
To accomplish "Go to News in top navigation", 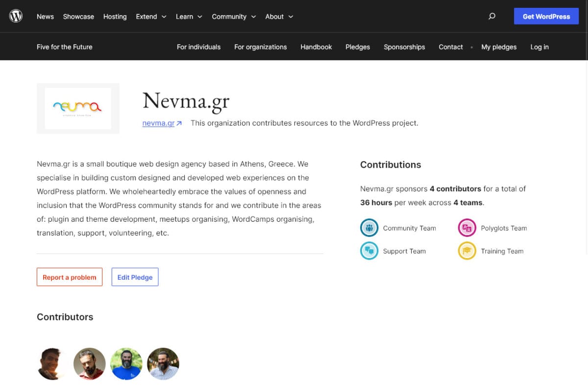I will click(45, 16).
